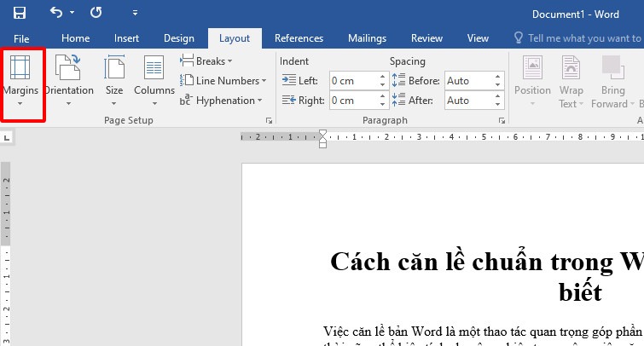Click the Undo arrow icon
Viewport: 644px width, 346px height.
click(56, 13)
